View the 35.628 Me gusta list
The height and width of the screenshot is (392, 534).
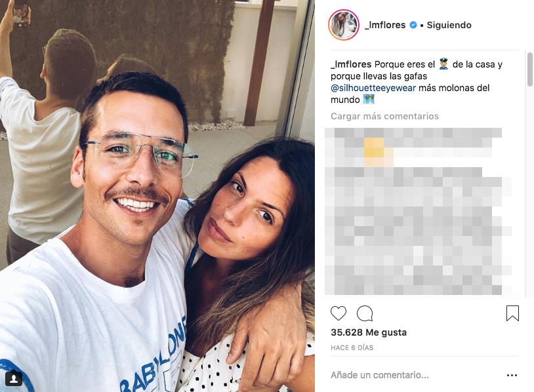(369, 332)
